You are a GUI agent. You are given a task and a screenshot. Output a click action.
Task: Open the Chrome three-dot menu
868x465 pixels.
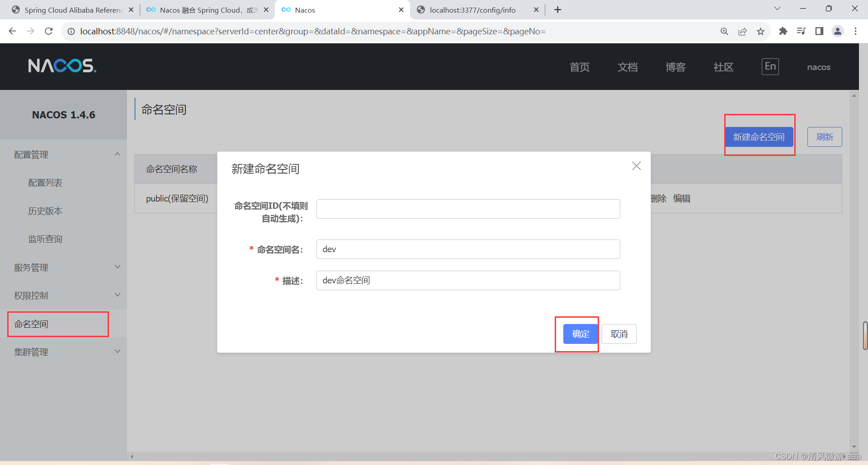pyautogui.click(x=855, y=31)
